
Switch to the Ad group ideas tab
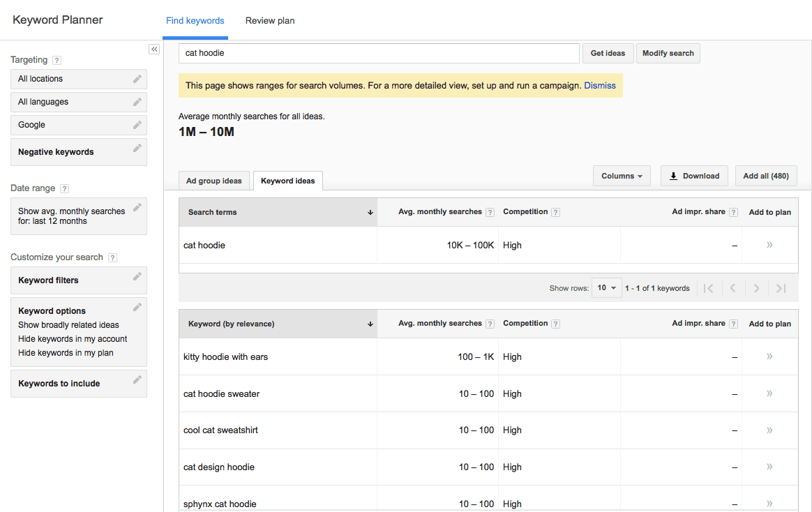coord(213,180)
